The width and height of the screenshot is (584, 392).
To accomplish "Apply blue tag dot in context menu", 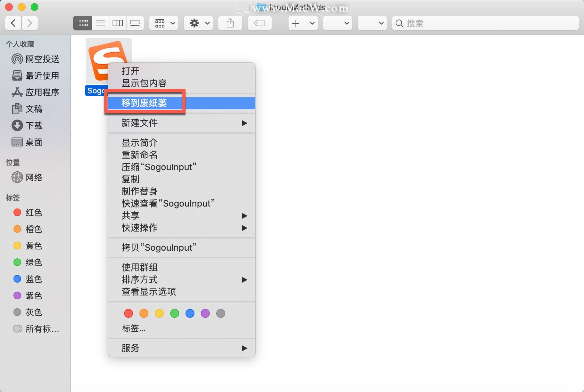I will pos(190,313).
